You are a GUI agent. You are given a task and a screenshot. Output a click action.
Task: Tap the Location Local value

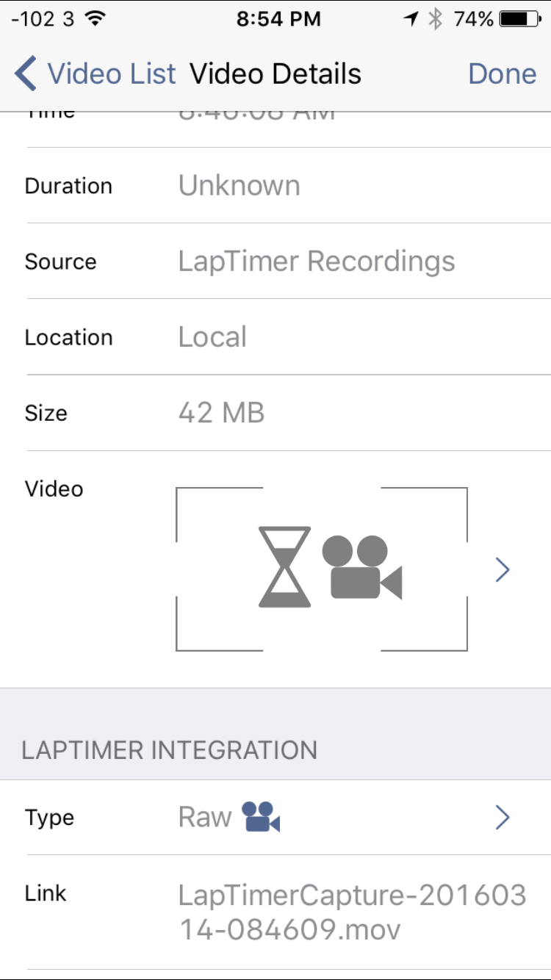(212, 337)
